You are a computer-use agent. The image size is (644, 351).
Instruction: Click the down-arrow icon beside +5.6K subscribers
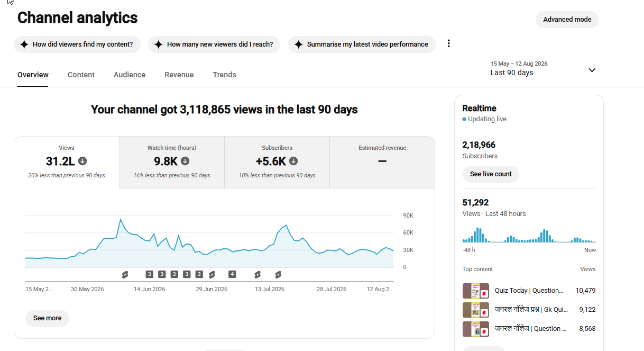click(x=293, y=161)
